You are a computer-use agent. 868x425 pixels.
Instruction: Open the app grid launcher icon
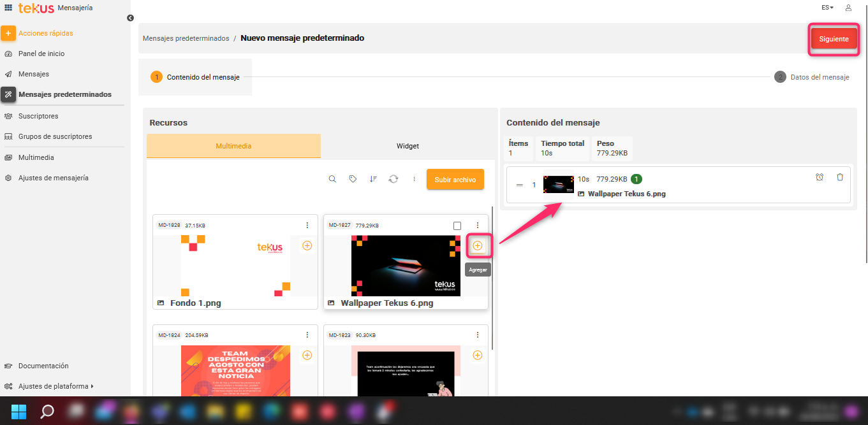click(x=8, y=8)
